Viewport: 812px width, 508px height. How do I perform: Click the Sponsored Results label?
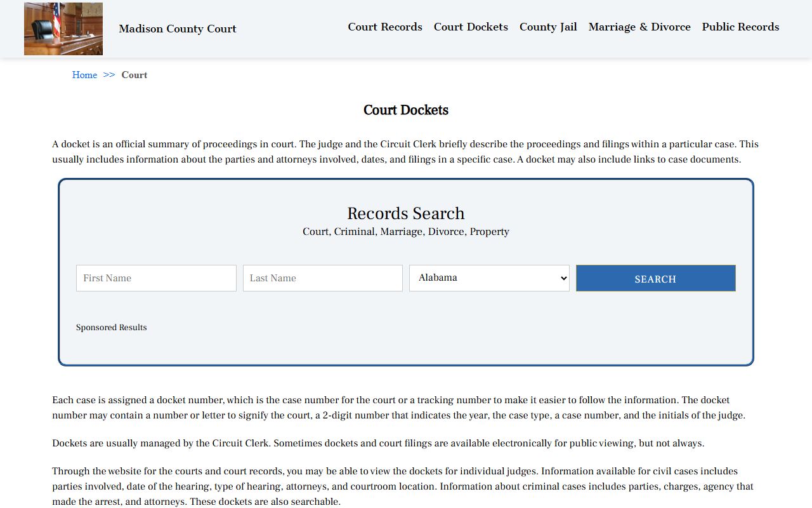click(x=112, y=328)
